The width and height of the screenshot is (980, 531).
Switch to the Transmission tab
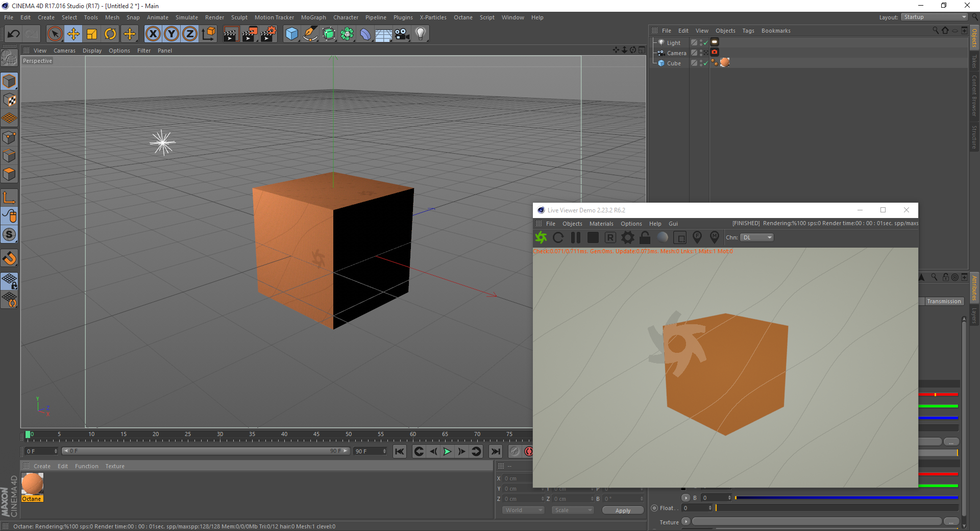click(x=944, y=301)
